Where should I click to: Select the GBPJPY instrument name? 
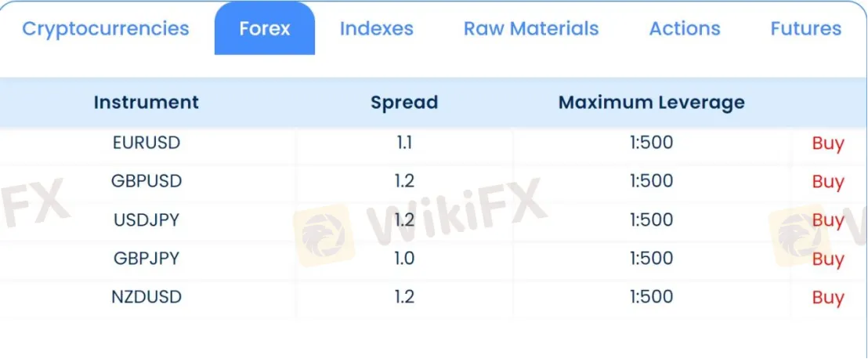click(x=146, y=258)
